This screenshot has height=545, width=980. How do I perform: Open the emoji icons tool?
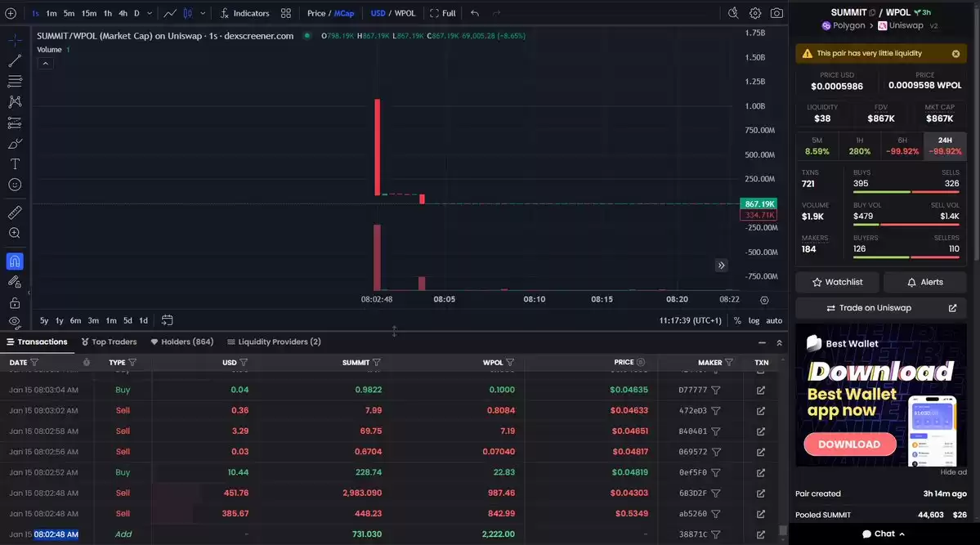[15, 185]
